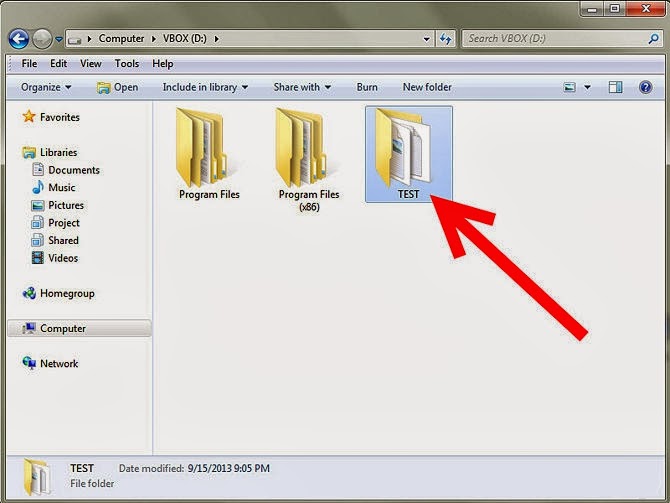
Task: Create a New folder
Action: 427,87
